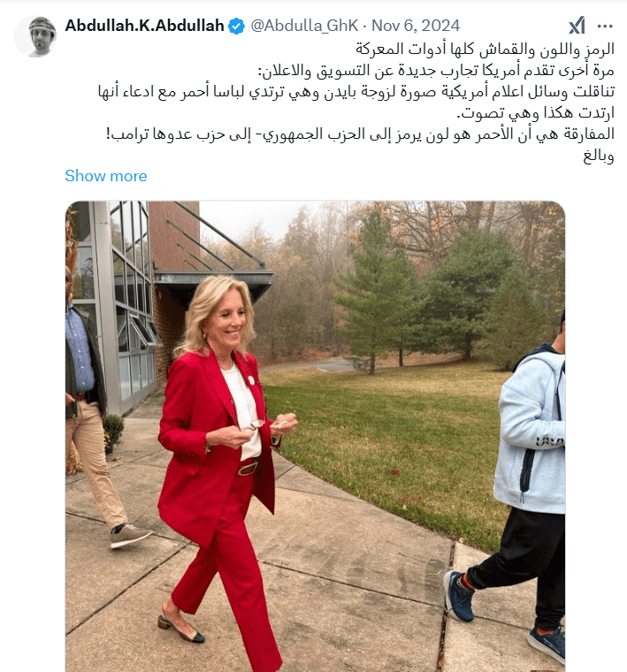The height and width of the screenshot is (672, 627).
Task: Open the @Abdulla_GhK handle link
Action: pos(304,26)
